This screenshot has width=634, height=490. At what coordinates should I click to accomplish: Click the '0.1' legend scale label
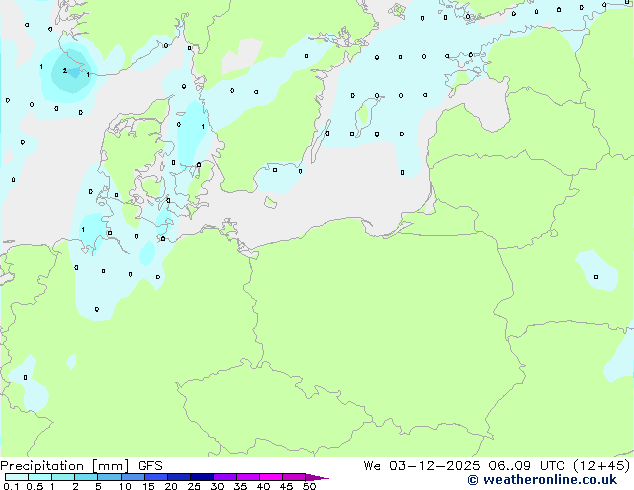pyautogui.click(x=11, y=486)
